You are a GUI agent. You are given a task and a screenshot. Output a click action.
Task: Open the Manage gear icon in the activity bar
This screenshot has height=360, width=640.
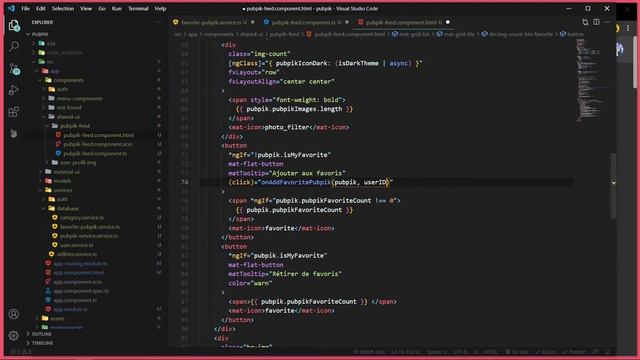14,336
